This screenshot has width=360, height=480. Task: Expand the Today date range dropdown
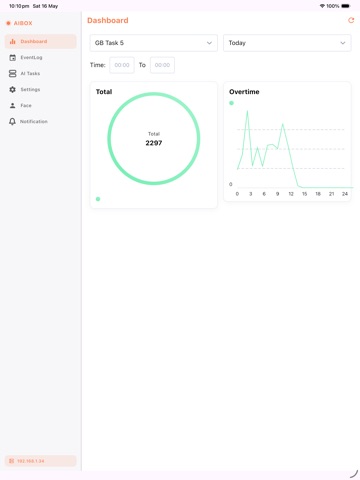[287, 43]
